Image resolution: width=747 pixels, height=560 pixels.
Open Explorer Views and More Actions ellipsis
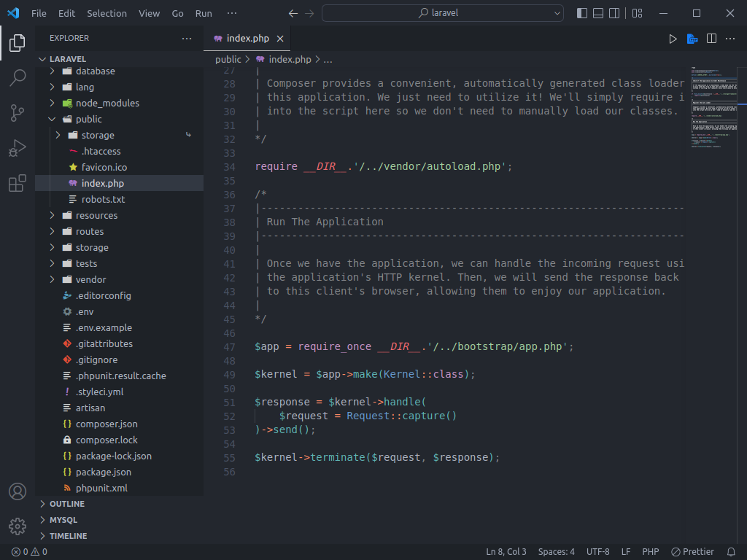tap(187, 38)
